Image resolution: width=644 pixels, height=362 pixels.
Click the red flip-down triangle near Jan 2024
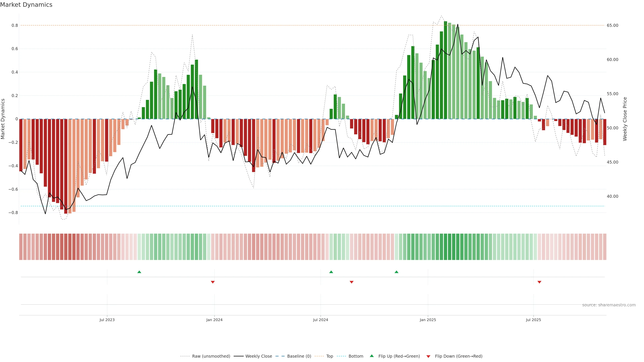tap(213, 282)
